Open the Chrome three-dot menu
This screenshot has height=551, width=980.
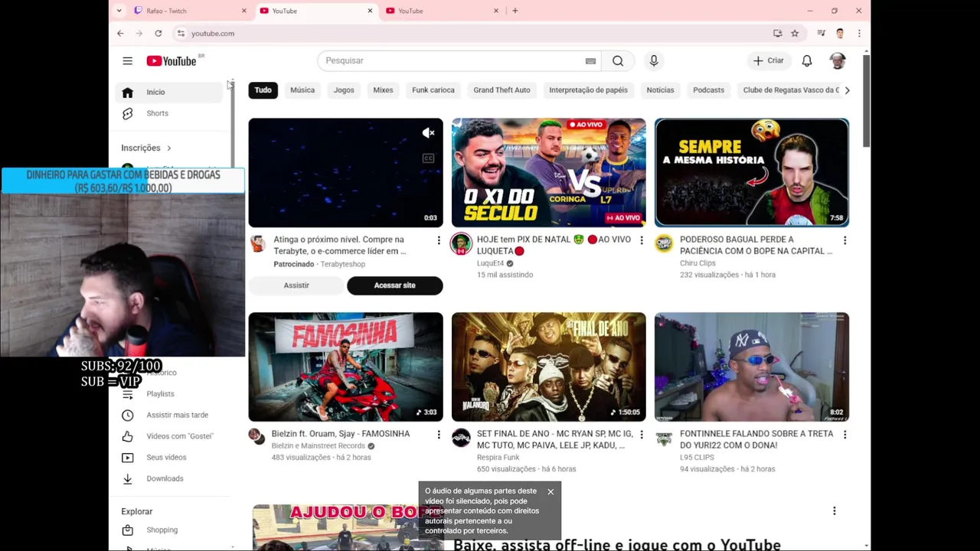859,33
